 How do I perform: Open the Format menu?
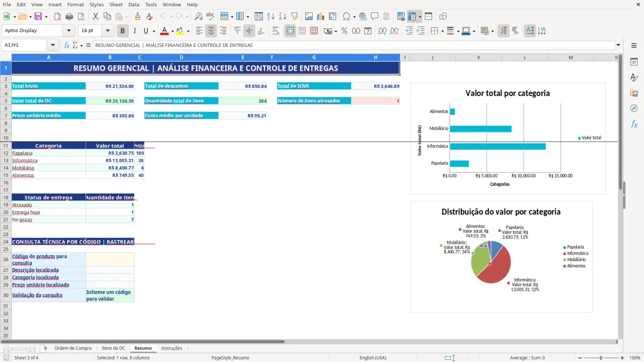point(75,4)
